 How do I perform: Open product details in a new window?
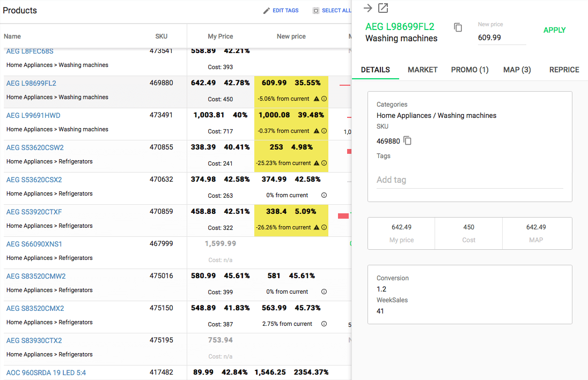(383, 8)
